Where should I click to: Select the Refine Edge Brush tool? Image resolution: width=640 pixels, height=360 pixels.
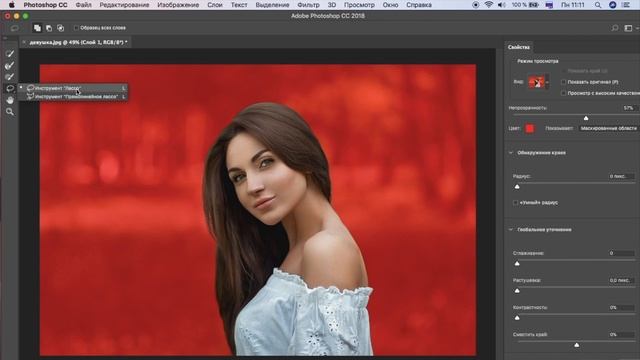tap(10, 65)
